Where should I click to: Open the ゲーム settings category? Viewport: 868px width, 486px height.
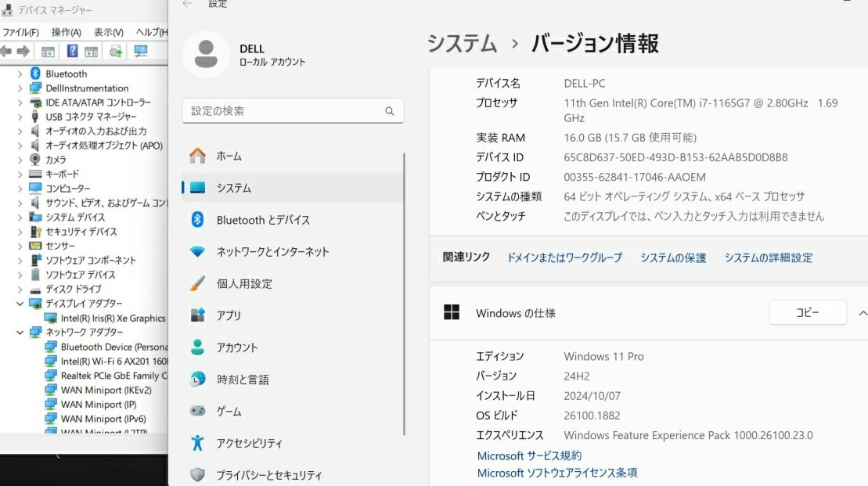(229, 412)
